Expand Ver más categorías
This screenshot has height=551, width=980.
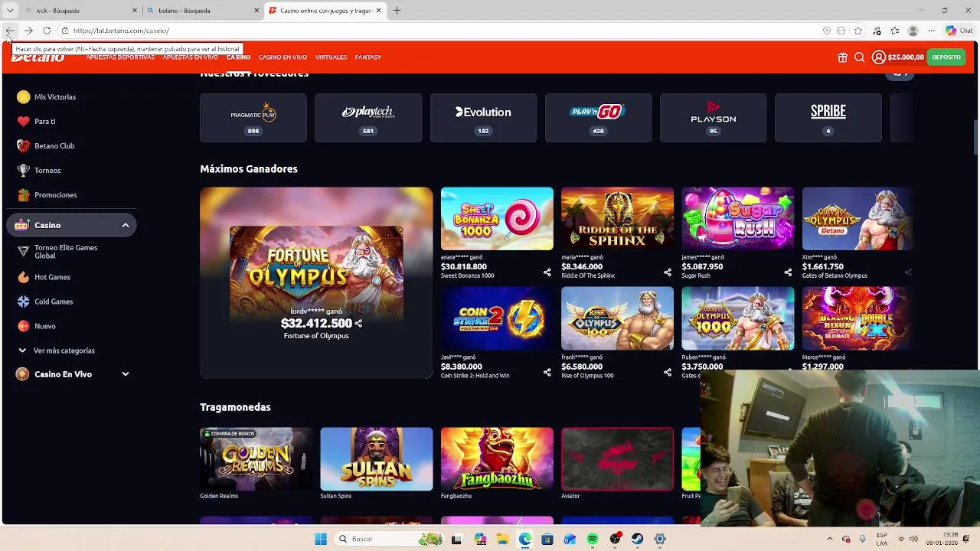pyautogui.click(x=57, y=350)
